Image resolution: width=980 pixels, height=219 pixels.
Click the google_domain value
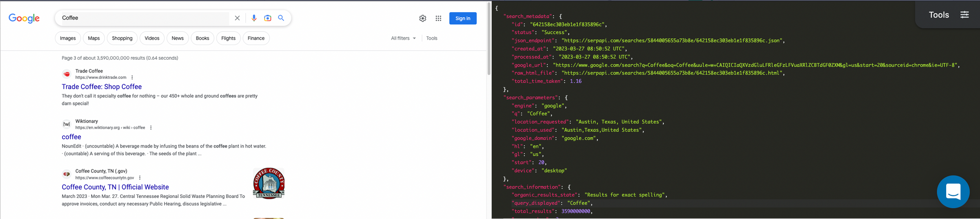click(579, 138)
